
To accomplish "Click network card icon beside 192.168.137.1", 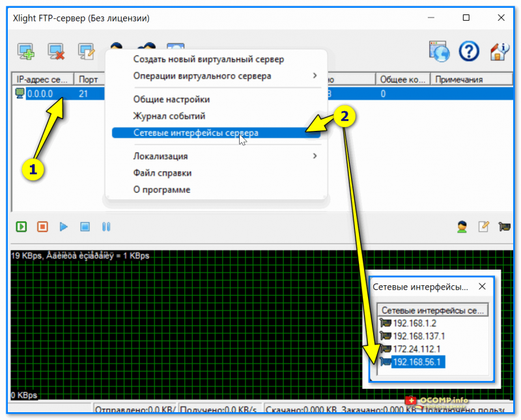I will tap(386, 335).
